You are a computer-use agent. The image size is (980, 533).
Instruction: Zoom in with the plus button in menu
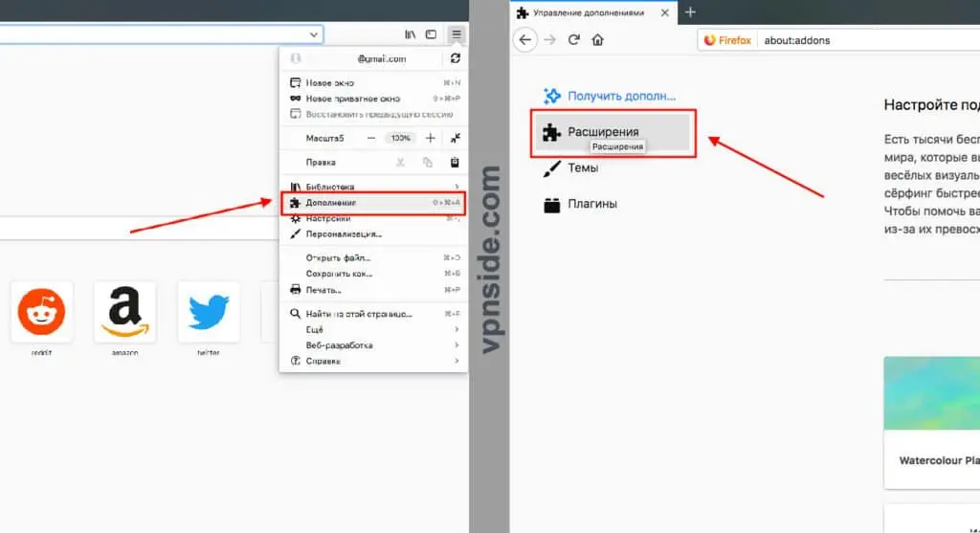click(x=430, y=138)
